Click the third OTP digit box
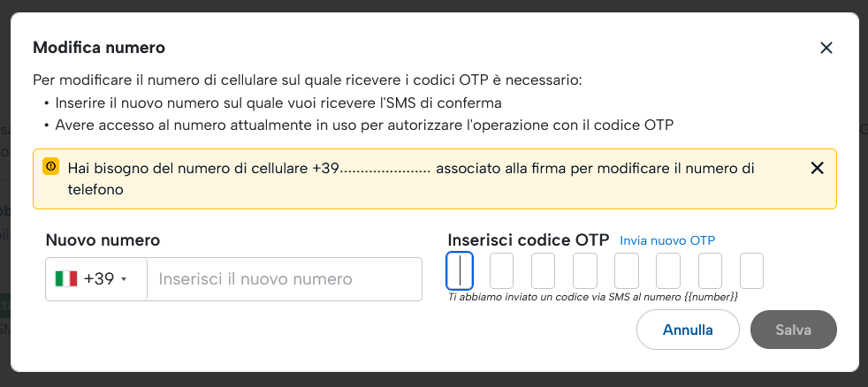This screenshot has height=387, width=868. (x=543, y=271)
